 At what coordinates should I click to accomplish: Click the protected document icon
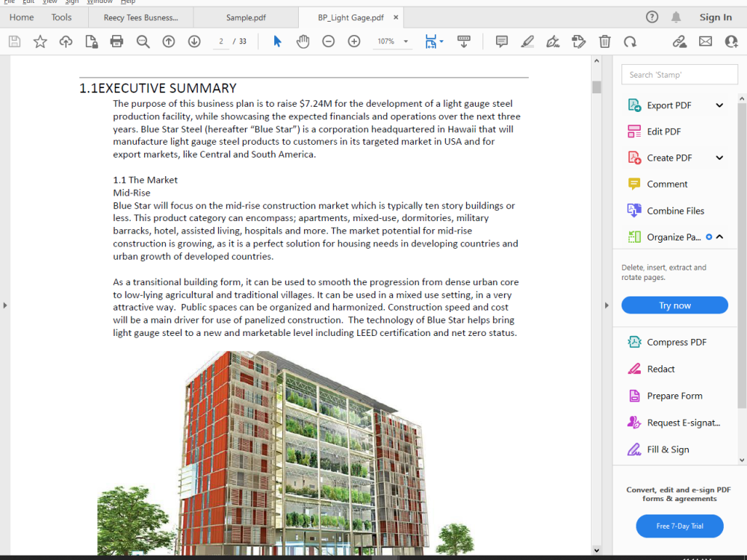point(91,41)
